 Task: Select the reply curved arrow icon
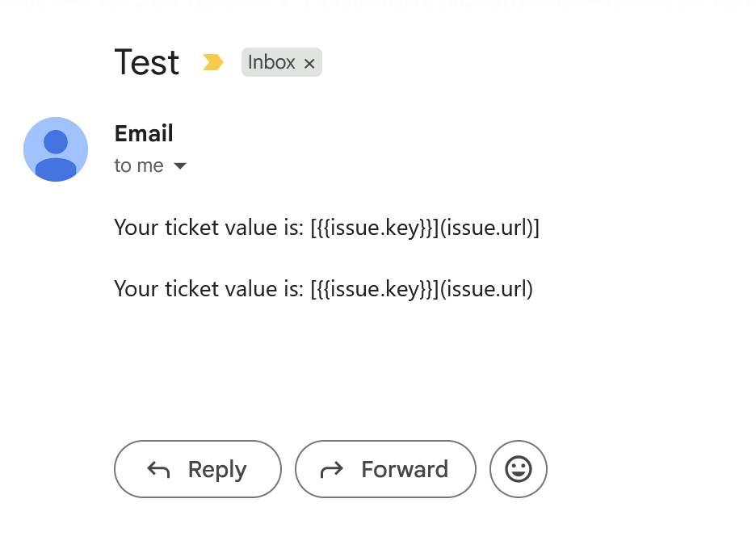coord(158,469)
